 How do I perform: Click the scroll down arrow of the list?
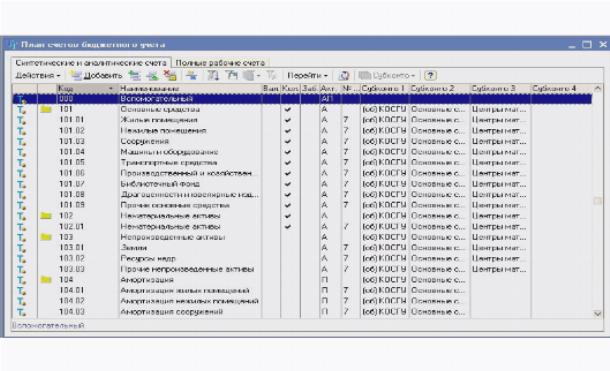(598, 313)
